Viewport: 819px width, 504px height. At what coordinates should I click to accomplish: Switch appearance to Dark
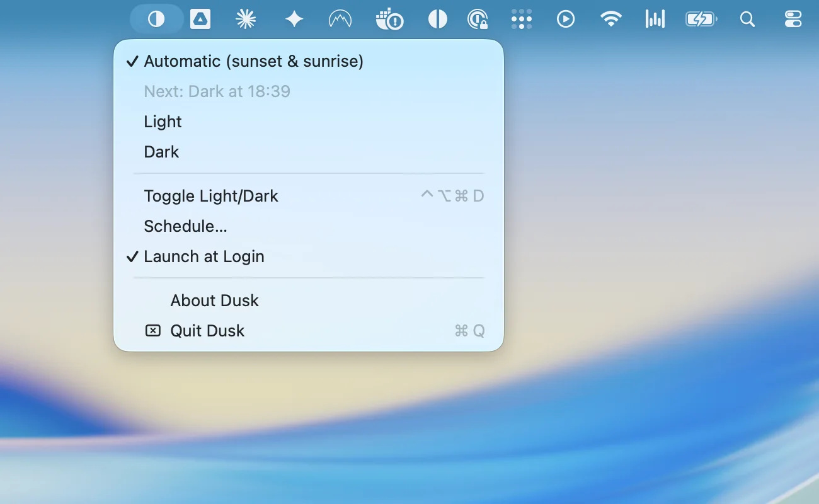309,152
